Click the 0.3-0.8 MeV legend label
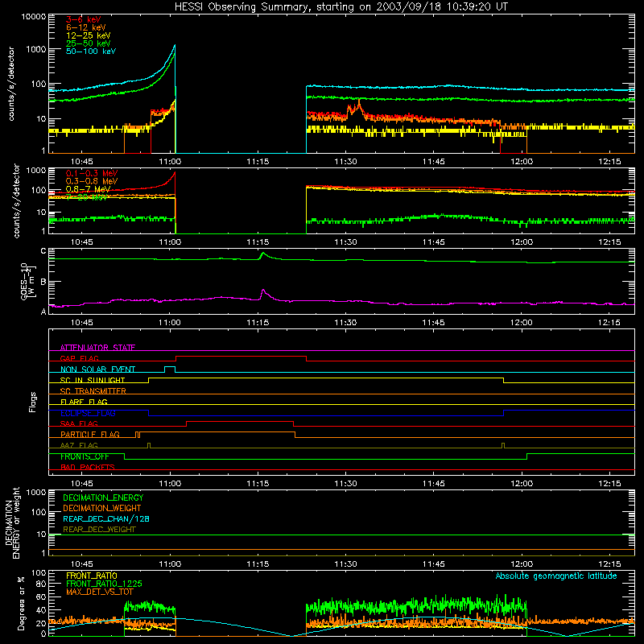Screen dimensions: 644x644 pos(92,181)
